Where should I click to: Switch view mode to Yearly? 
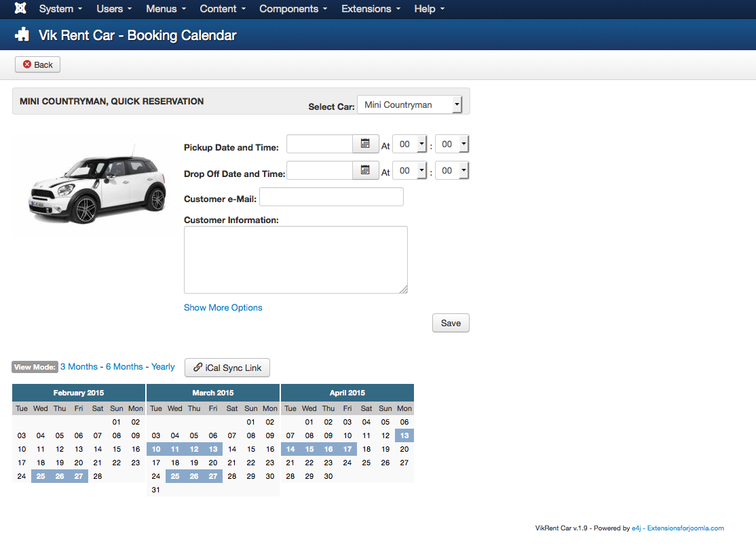tap(163, 367)
